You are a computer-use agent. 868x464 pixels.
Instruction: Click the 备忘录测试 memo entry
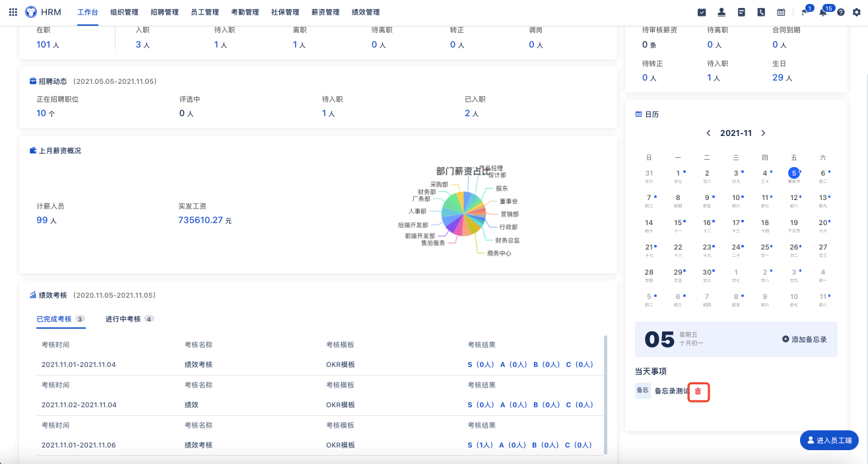point(672,391)
